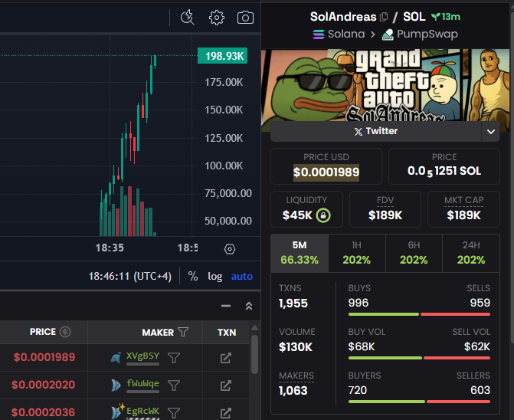Filter by maker fWuWqe funnel icon
This screenshot has height=420, width=514.
pos(174,386)
